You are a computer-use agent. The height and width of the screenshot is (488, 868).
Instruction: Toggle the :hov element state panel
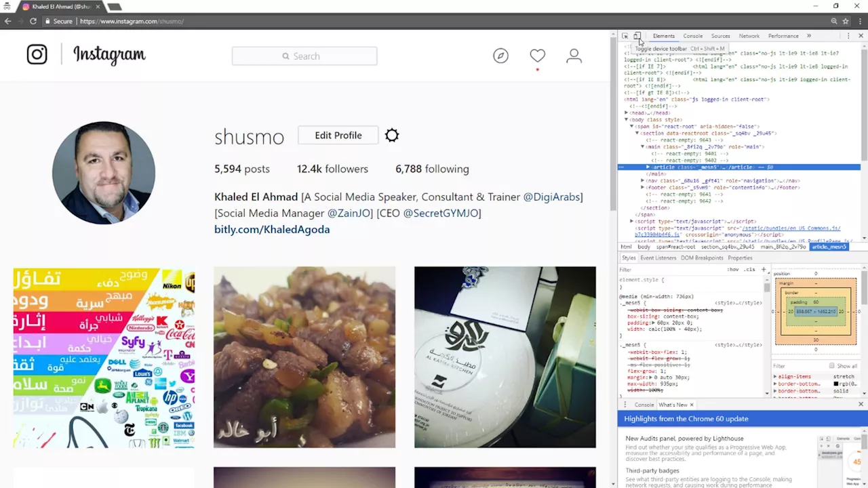(733, 270)
